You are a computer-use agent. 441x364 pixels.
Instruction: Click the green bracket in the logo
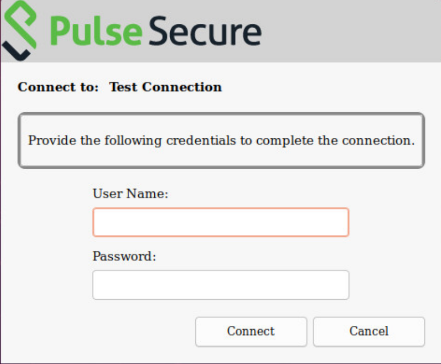pos(21,24)
